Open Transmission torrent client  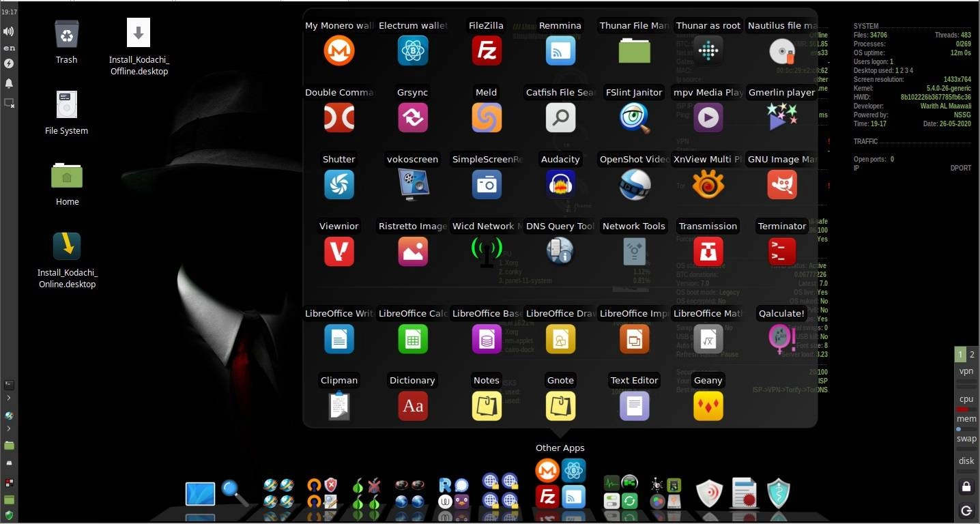click(x=708, y=251)
